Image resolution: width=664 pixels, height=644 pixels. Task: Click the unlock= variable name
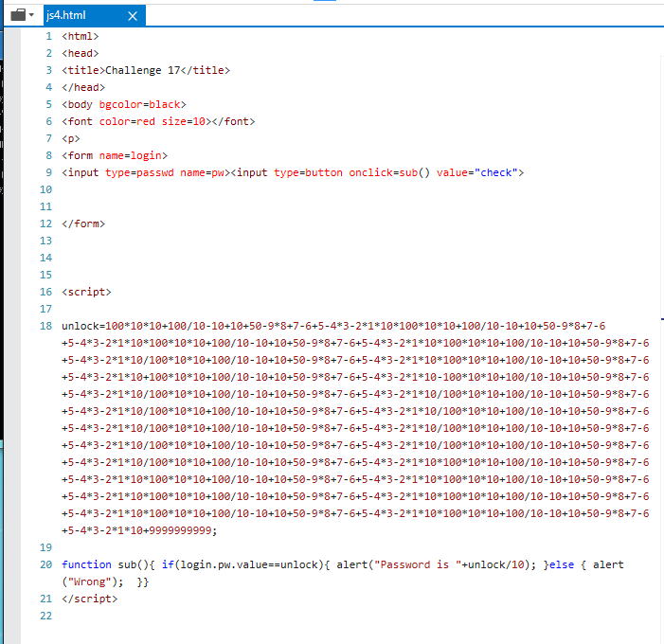coord(83,326)
